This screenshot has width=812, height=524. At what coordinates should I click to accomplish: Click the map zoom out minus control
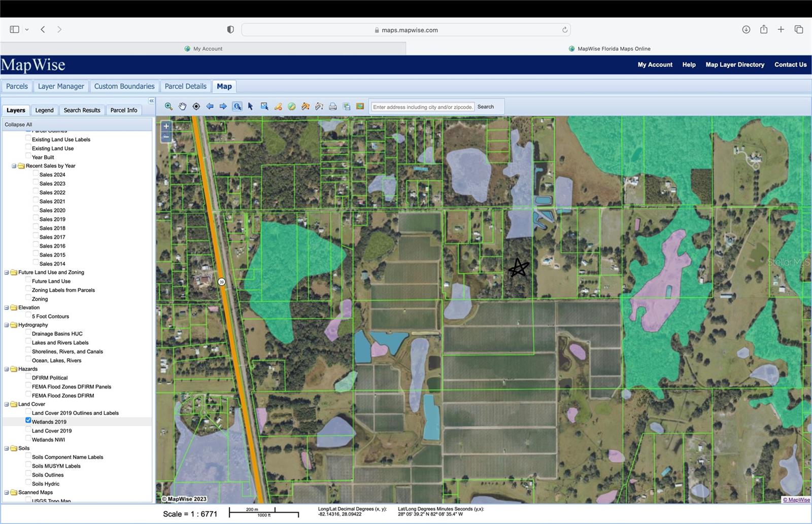(x=166, y=137)
